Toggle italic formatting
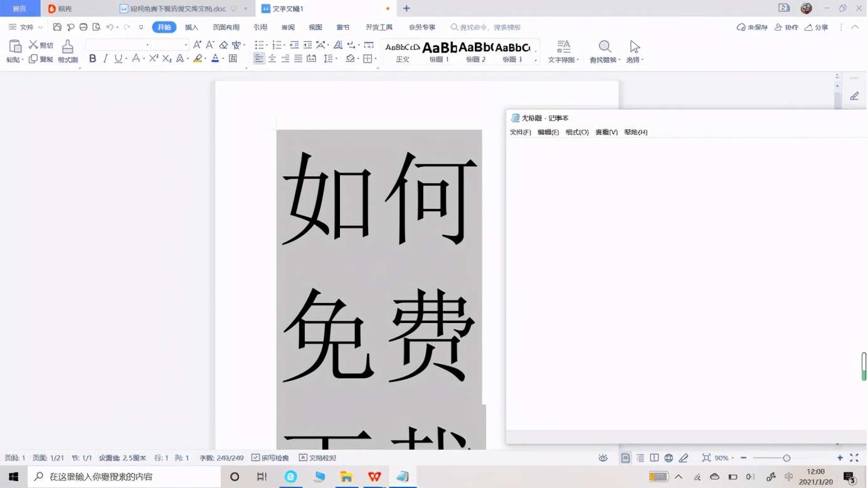This screenshot has width=868, height=488. point(104,58)
